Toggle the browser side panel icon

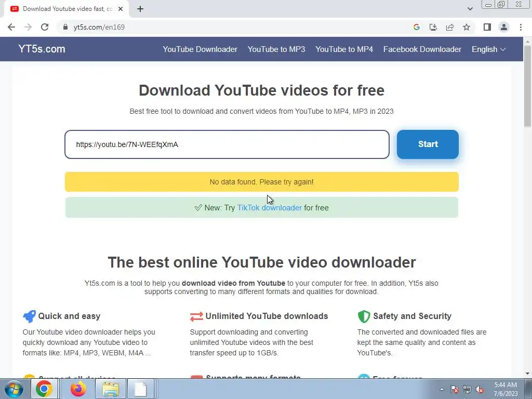tap(487, 27)
